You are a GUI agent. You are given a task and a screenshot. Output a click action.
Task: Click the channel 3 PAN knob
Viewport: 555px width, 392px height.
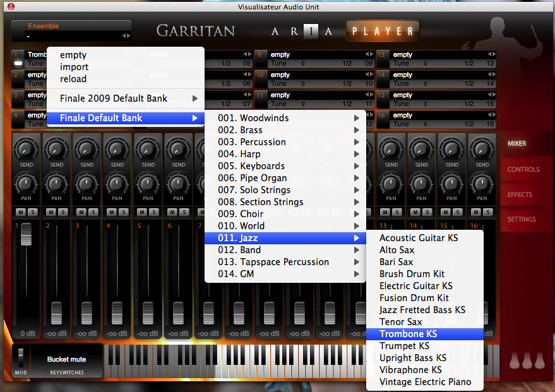(87, 184)
